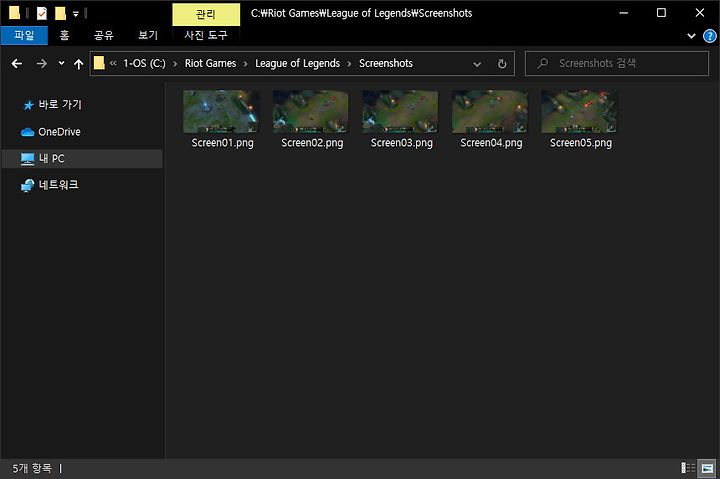This screenshot has height=479, width=720.
Task: Expand subfolders after Riot Games chevron
Action: pyautogui.click(x=246, y=64)
